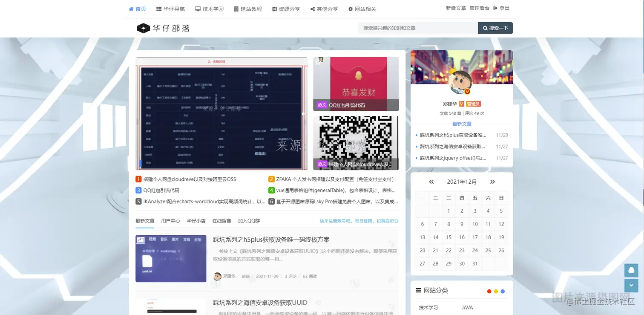The height and width of the screenshot is (315, 644).
Task: Click the 华仔部落 site logo
Action: (x=163, y=28)
